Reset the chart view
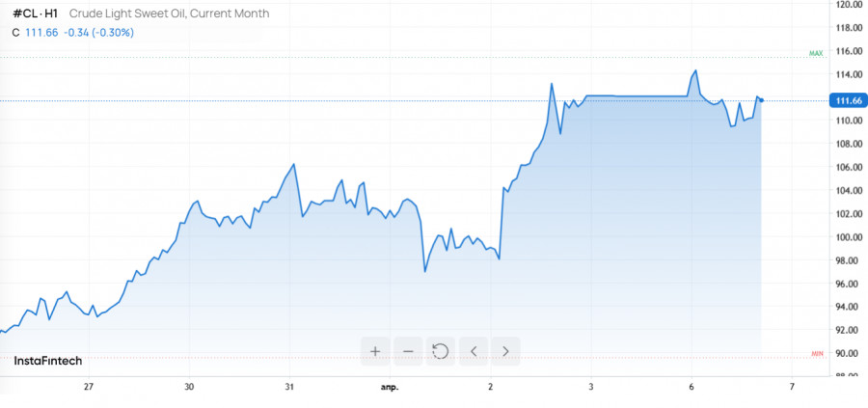The width and height of the screenshot is (868, 408). (x=441, y=351)
